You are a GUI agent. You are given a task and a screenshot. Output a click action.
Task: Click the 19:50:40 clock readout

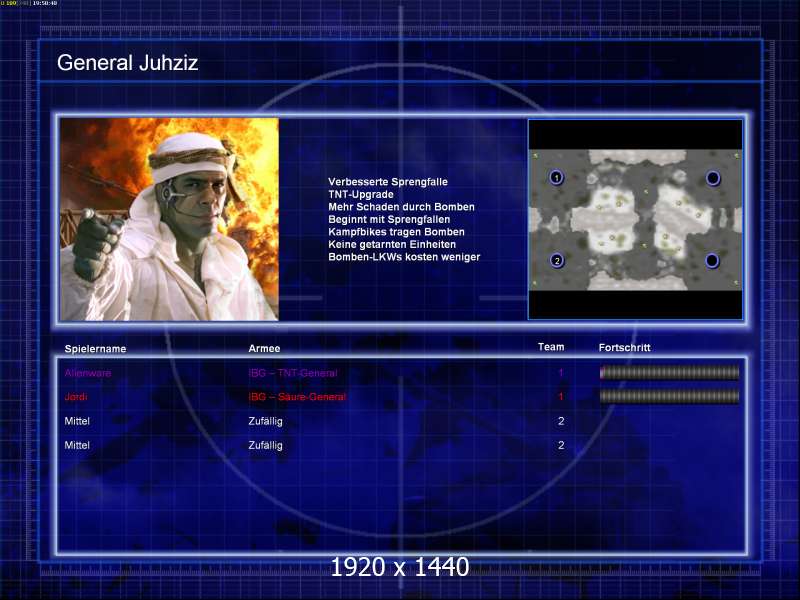[45, 3]
